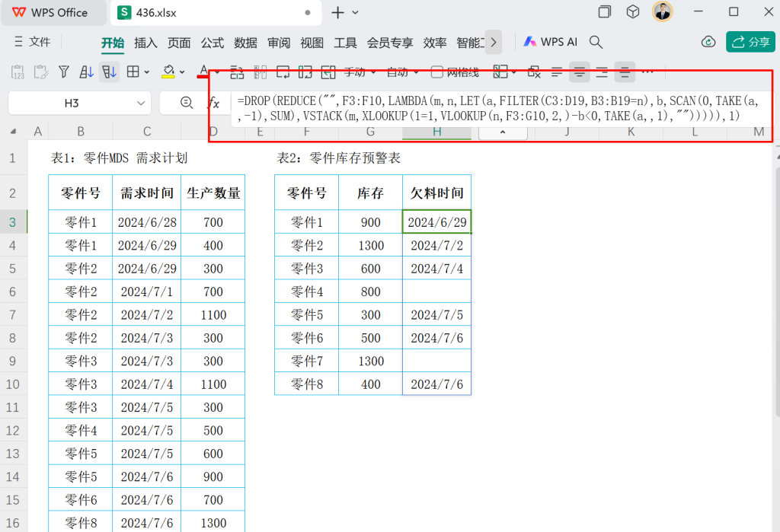Apply the yellow fill color bucket
The width and height of the screenshot is (780, 532).
click(168, 72)
